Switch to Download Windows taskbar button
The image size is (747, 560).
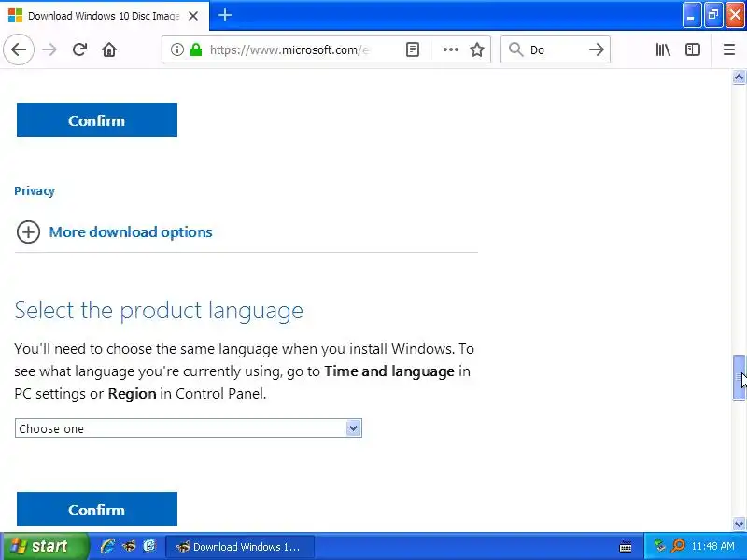point(240,547)
